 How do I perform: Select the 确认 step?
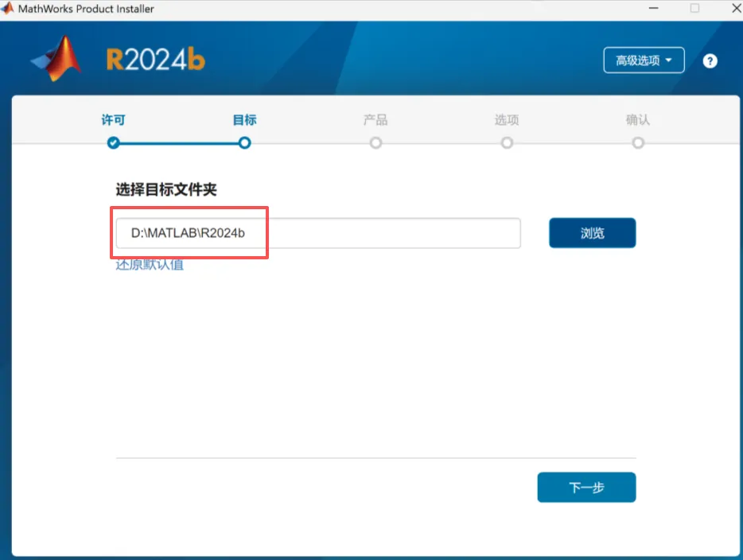tap(638, 120)
